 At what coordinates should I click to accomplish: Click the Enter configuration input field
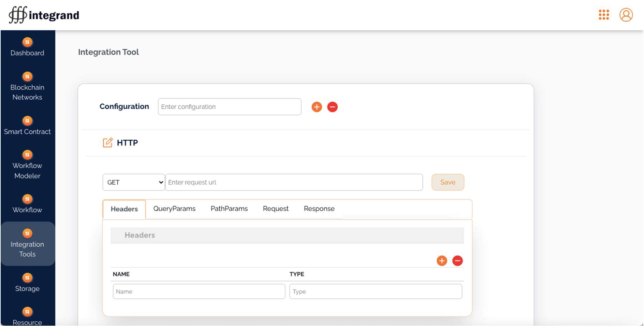coord(229,107)
